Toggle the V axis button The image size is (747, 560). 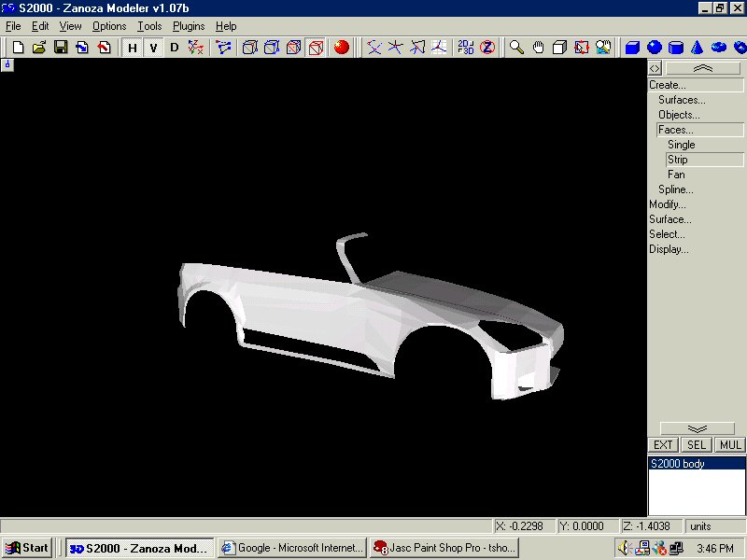[x=153, y=48]
